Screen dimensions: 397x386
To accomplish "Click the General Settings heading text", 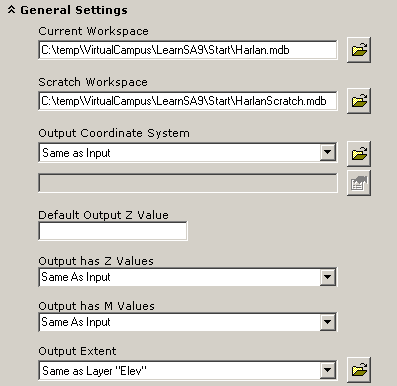I will point(74,10).
